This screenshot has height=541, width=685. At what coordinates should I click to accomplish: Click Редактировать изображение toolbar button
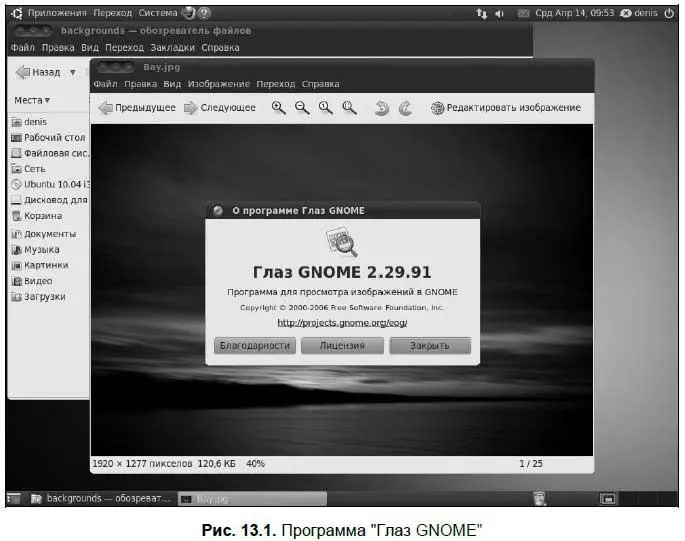(506, 108)
